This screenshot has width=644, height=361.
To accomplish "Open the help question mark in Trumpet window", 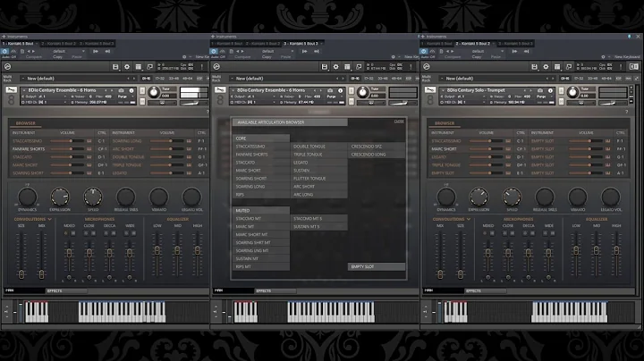I will click(626, 112).
